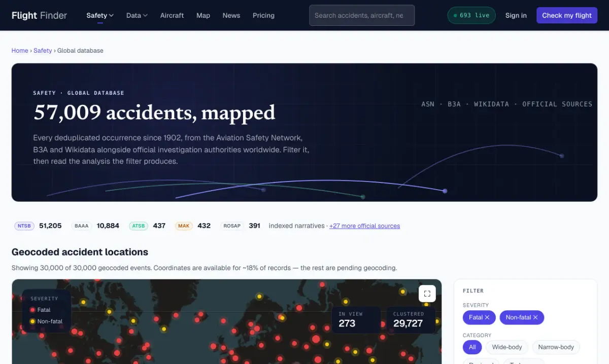
Task: Click the 10,884 BAAA count
Action: [x=108, y=226]
